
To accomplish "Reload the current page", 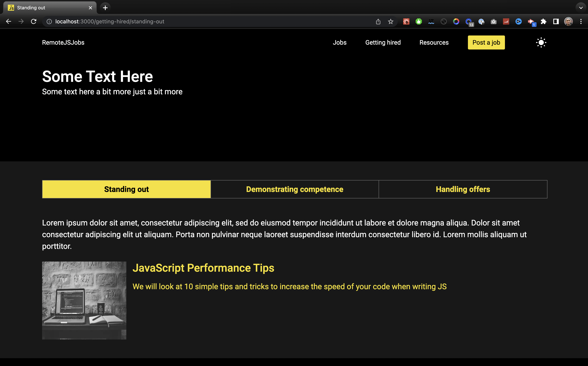I will click(x=34, y=22).
